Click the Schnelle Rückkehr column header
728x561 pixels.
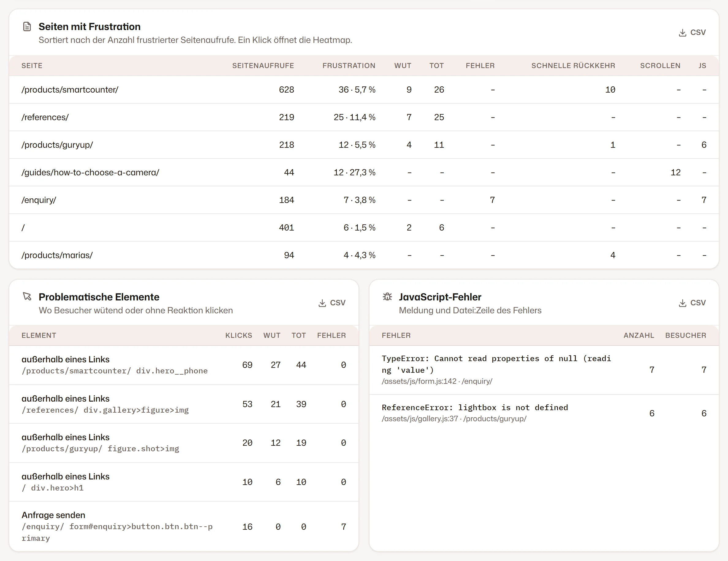pos(573,66)
